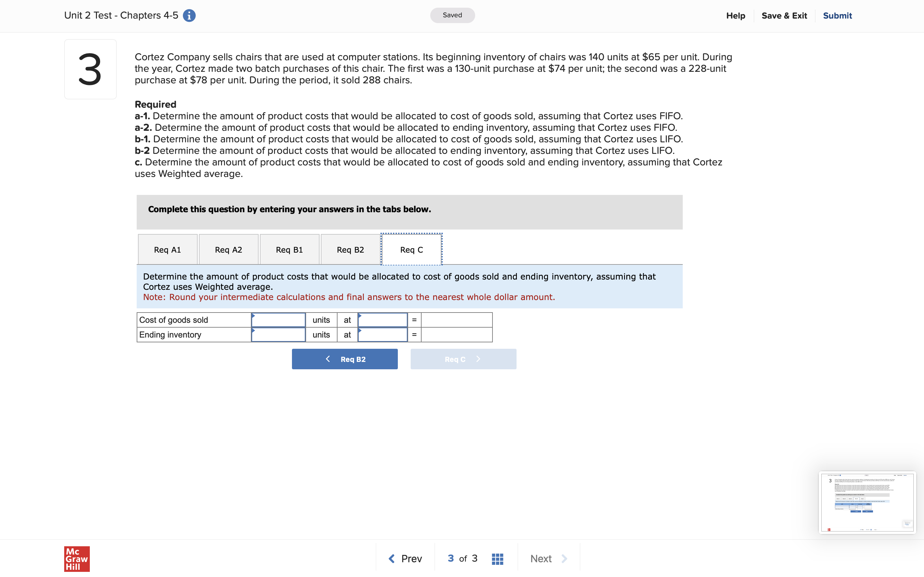Switch to the Req B1 tab

289,250
